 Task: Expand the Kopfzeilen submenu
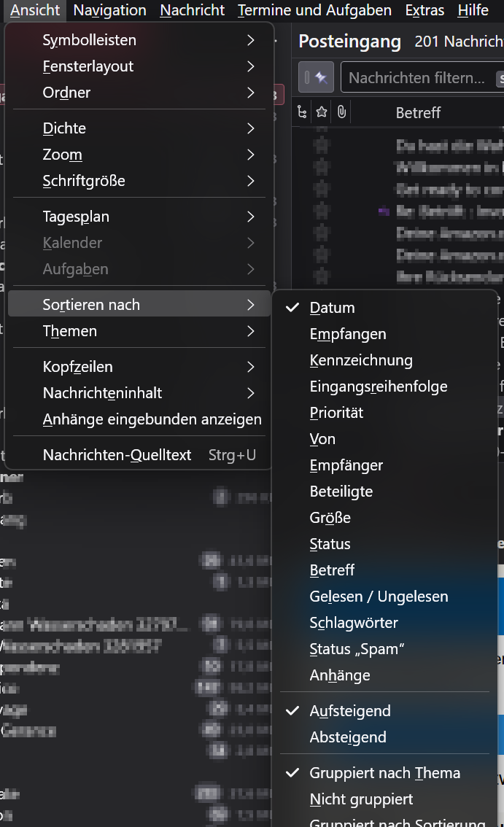139,367
